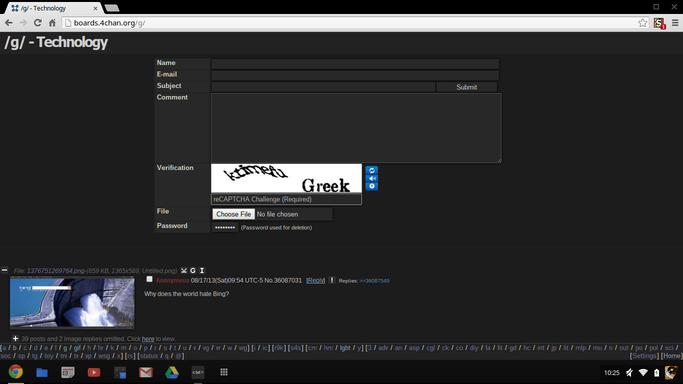Screen dimensions: 683x384
Task: Click the /g/ - Technology board title
Action: pyautogui.click(x=56, y=42)
